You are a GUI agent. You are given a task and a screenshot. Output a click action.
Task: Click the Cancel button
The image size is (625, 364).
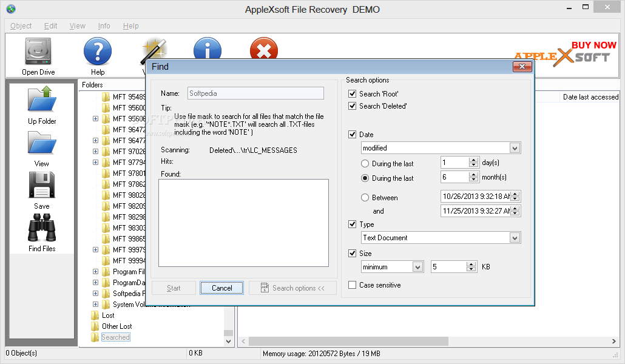[x=221, y=288]
